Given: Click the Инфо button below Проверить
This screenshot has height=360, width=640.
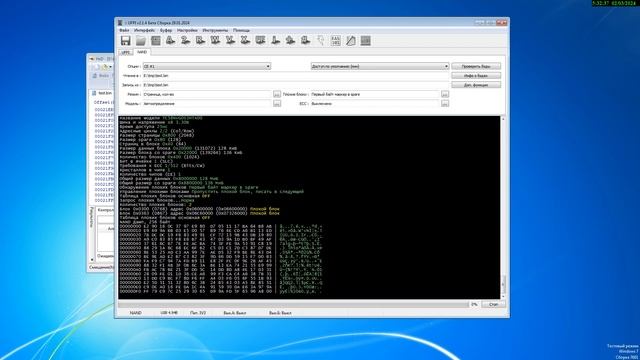Looking at the screenshot, I should click(476, 76).
